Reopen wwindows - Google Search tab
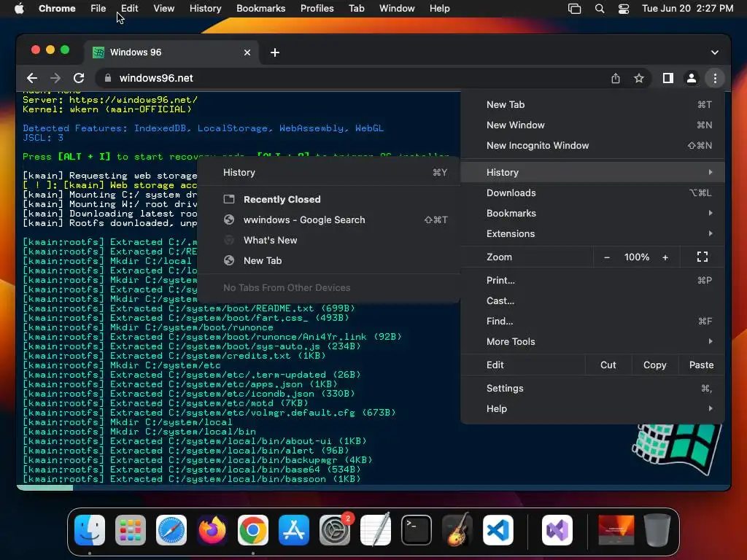747x560 pixels. [x=329, y=220]
